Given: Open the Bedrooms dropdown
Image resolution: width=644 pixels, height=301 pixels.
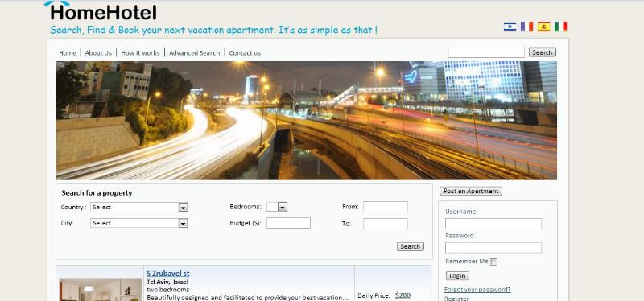Looking at the screenshot, I should coord(277,207).
